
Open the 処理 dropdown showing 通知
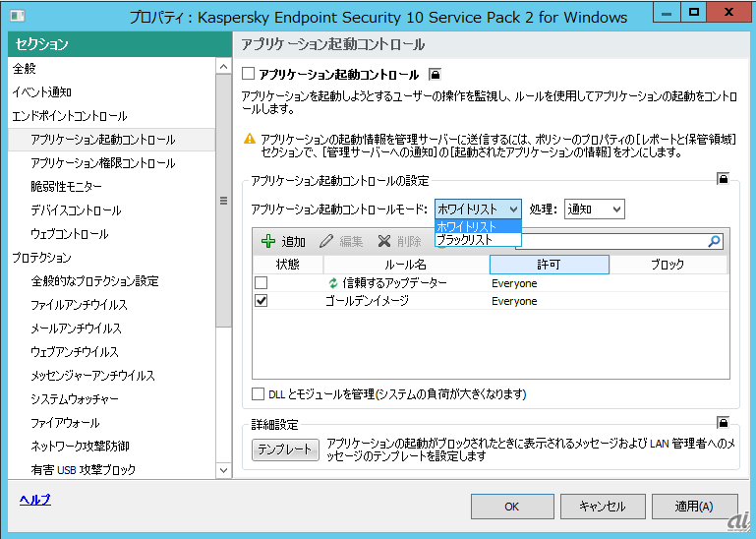594,209
